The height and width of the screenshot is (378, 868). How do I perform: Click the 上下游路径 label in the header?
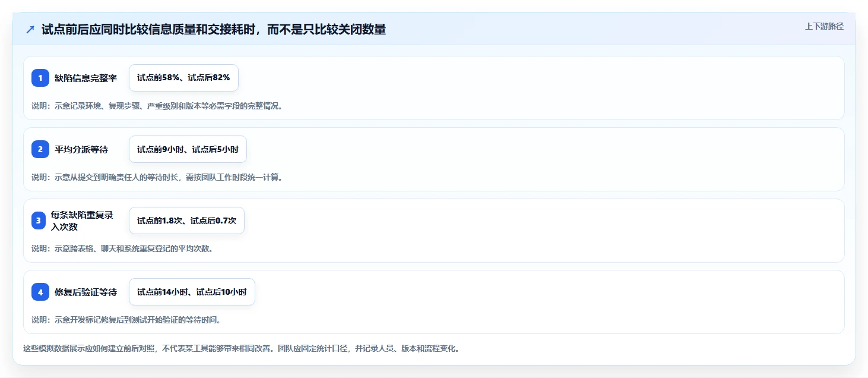pyautogui.click(x=824, y=26)
